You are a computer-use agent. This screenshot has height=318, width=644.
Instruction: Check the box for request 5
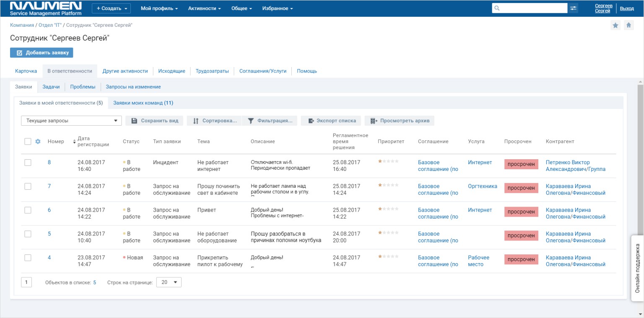pos(28,234)
